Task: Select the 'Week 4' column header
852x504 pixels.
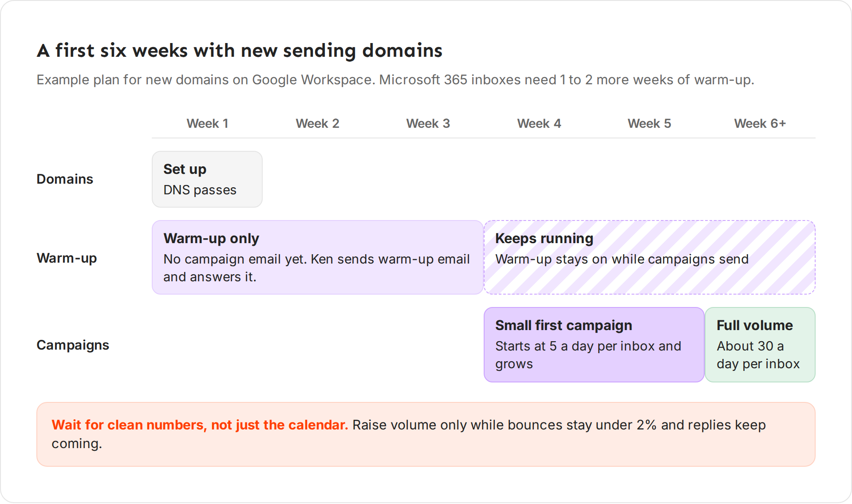Action: 539,123
